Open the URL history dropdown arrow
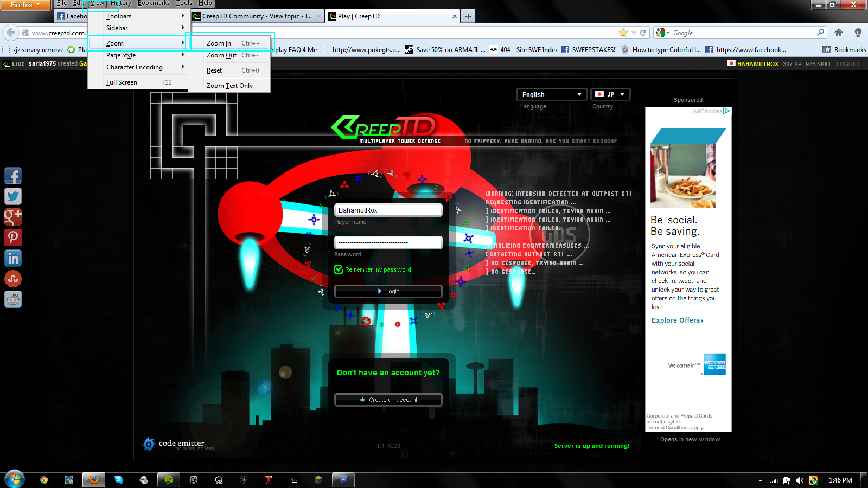The width and height of the screenshot is (868, 488). [634, 33]
